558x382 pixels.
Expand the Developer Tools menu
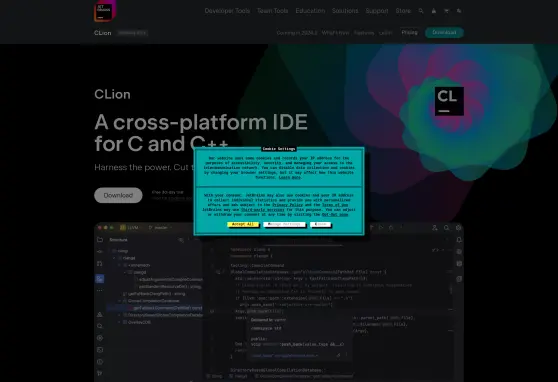coord(227,11)
